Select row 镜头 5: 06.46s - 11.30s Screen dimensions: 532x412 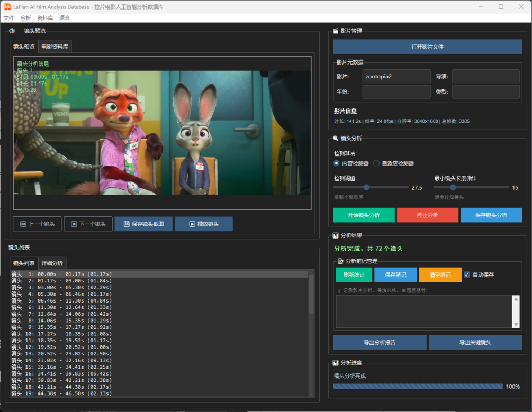[159, 300]
